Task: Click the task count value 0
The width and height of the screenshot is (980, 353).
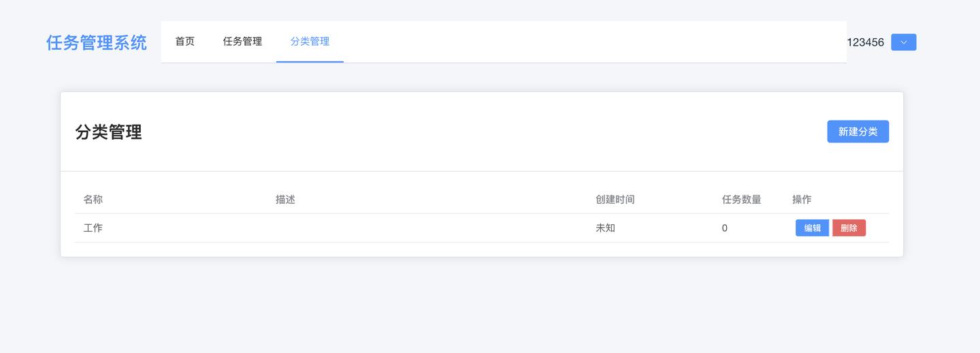Action: click(725, 228)
